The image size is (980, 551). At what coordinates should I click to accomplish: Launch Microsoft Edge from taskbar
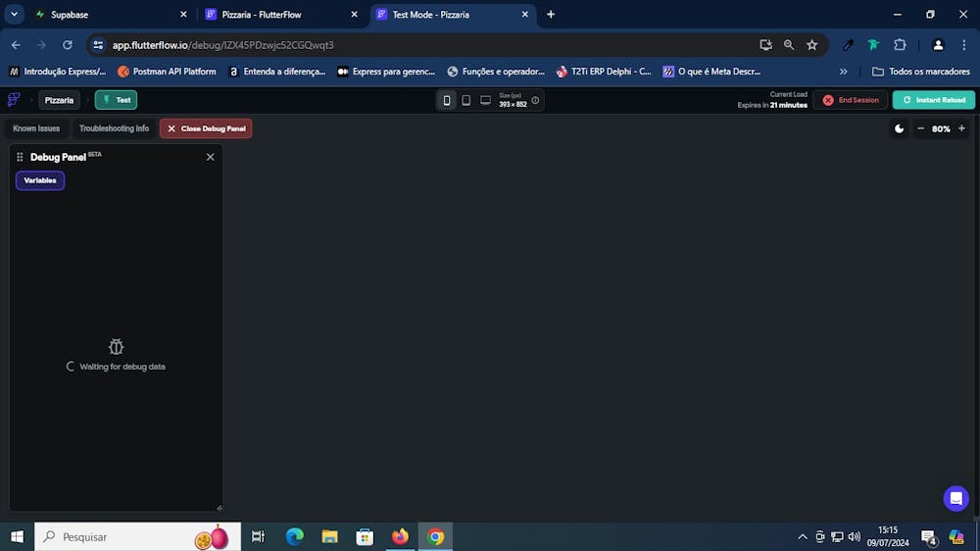pyautogui.click(x=294, y=536)
